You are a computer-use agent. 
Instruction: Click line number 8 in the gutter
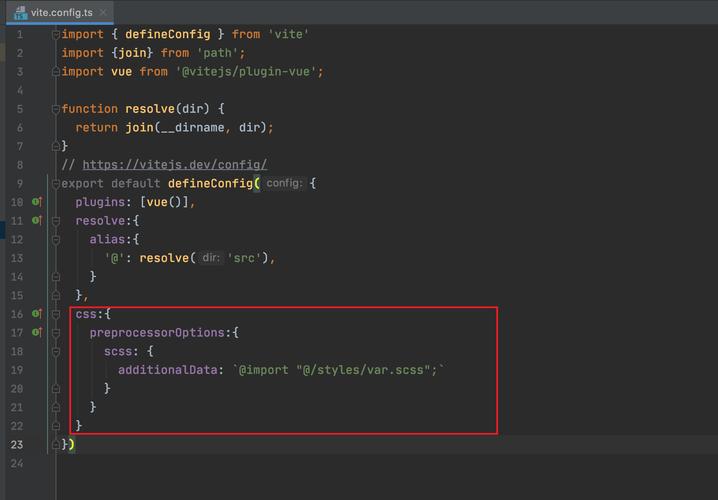click(x=20, y=165)
